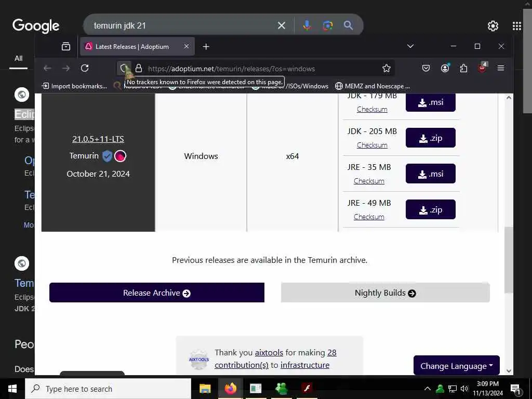
Task: Click the pink AQAvit badge next to Temurin
Action: (120, 156)
